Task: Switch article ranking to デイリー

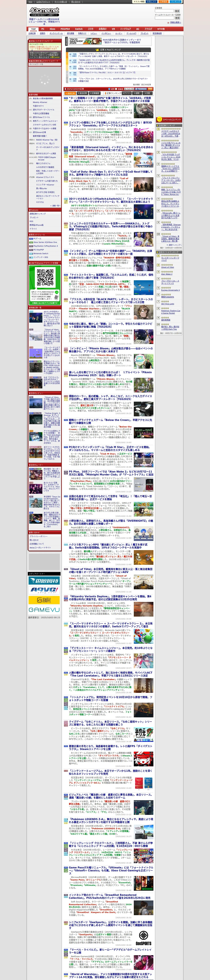Action: [127, 93]
